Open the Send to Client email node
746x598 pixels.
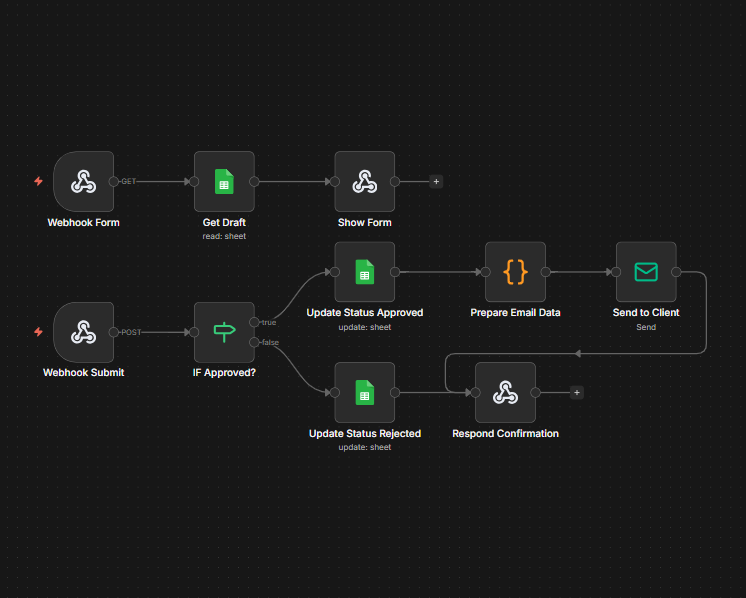pos(646,272)
